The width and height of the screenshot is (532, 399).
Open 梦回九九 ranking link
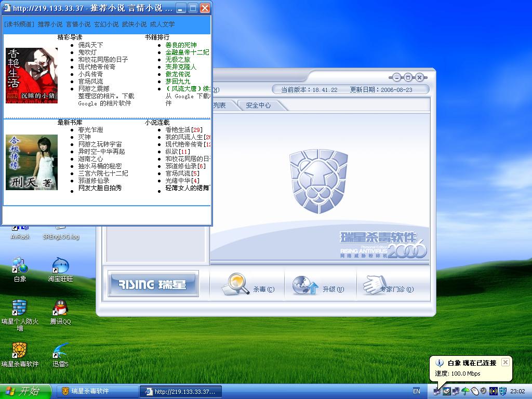pos(178,82)
